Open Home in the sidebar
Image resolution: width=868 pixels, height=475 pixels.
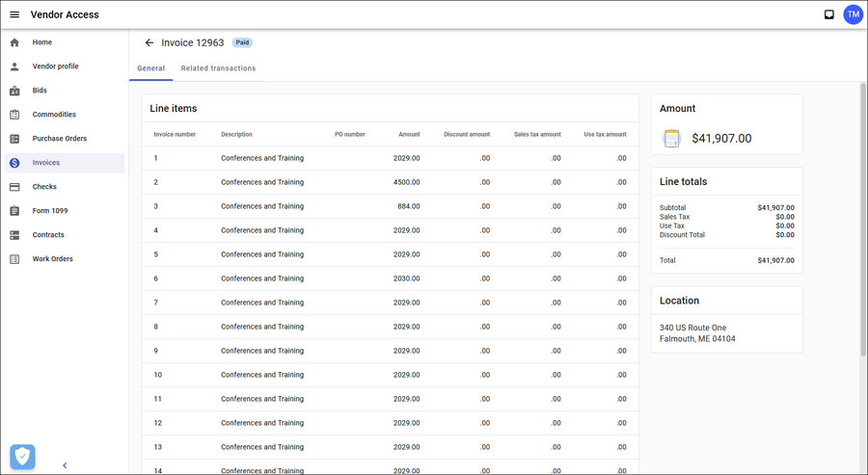42,42
